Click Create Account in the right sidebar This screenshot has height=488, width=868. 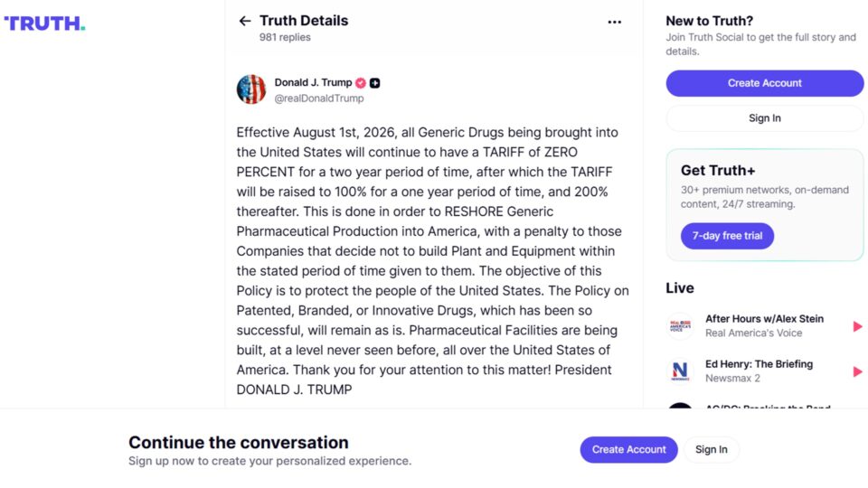(x=765, y=83)
